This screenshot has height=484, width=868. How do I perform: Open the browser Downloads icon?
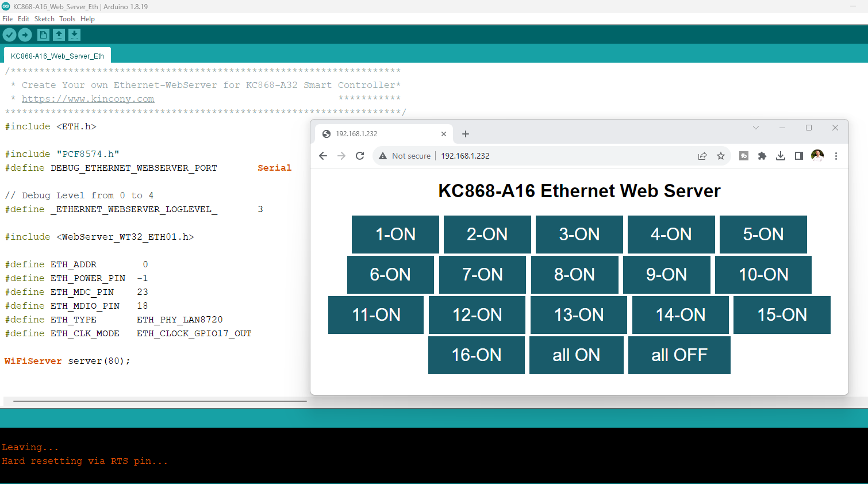click(x=780, y=156)
